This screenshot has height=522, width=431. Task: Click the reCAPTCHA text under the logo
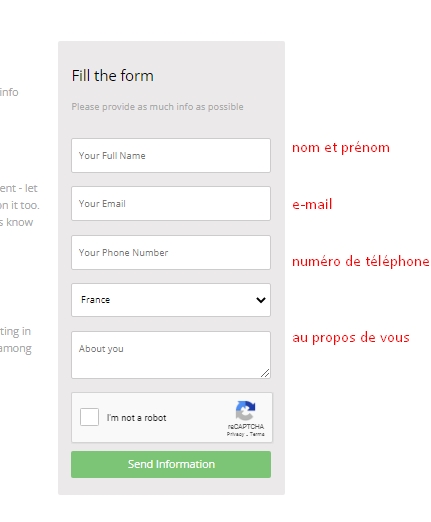click(246, 426)
